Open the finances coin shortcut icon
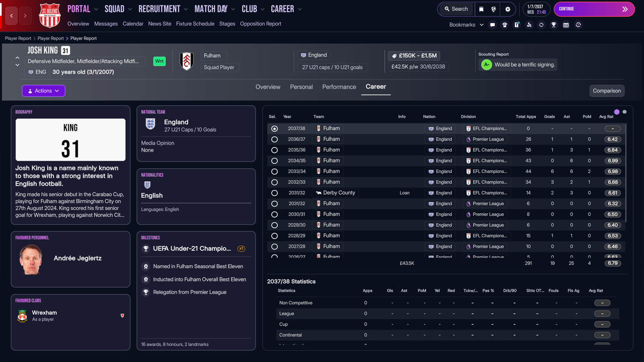Viewport: 644px width, 362px height. 578,25
